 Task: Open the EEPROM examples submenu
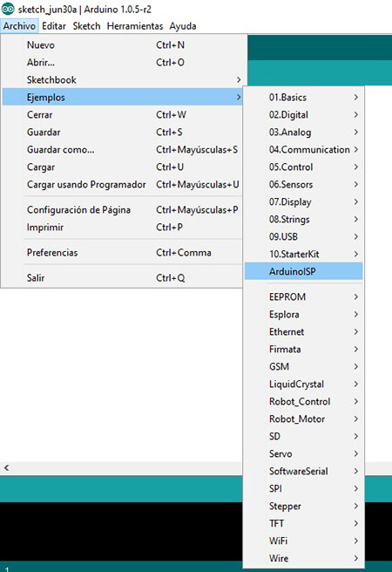pyautogui.click(x=303, y=297)
